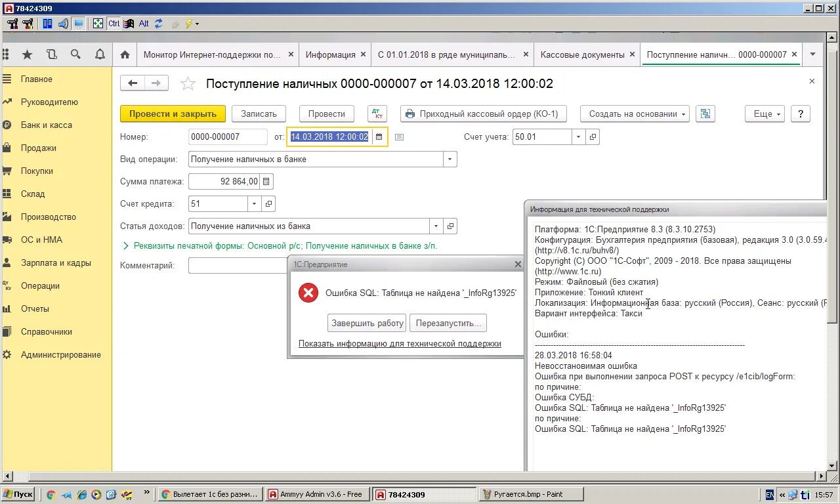Open the History scroll icon

[x=51, y=54]
